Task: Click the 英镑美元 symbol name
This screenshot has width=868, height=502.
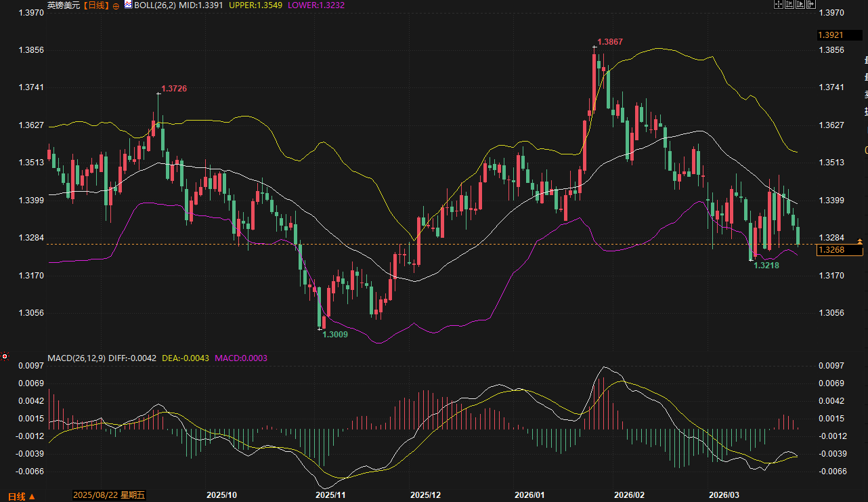Action: pos(64,5)
